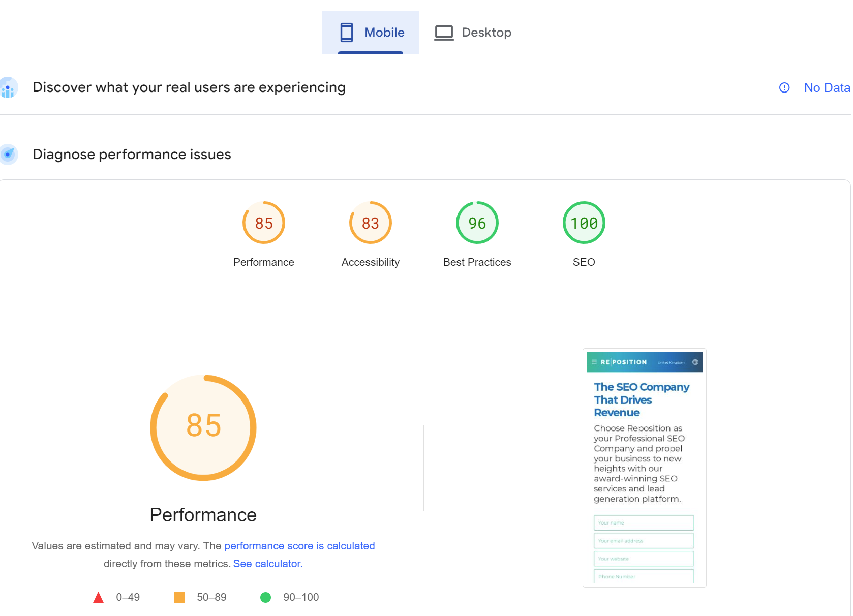This screenshot has height=616, width=853.
Task: Click the SEO label
Action: click(584, 262)
